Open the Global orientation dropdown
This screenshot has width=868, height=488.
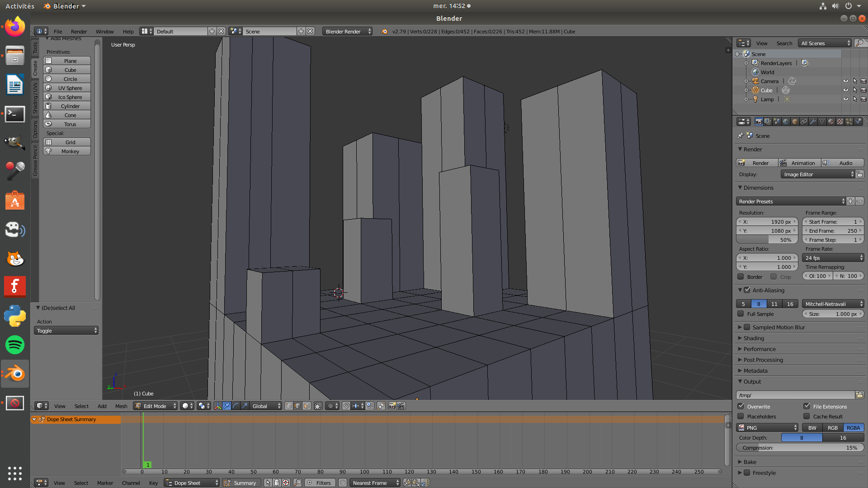point(265,406)
